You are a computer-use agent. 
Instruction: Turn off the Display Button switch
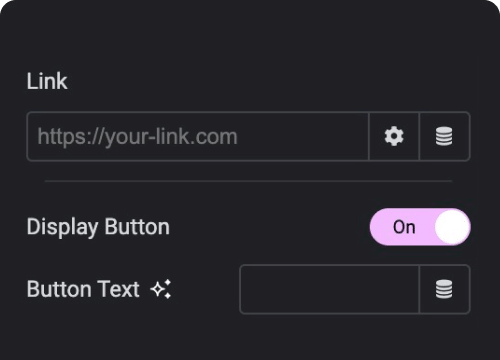pos(420,227)
